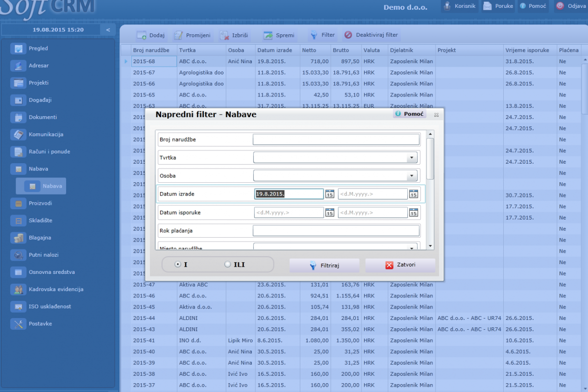The height and width of the screenshot is (392, 588).
Task: Open the Proizvodi sidebar icon
Action: click(x=19, y=203)
